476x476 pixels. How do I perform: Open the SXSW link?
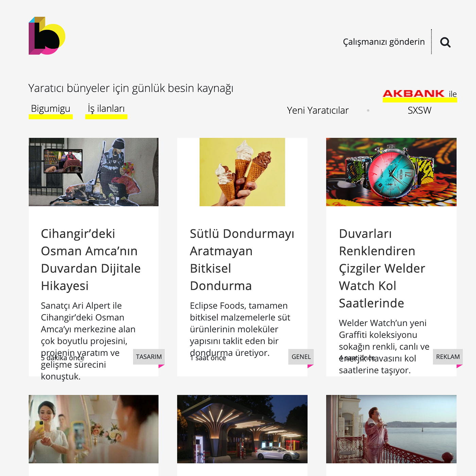[420, 111]
